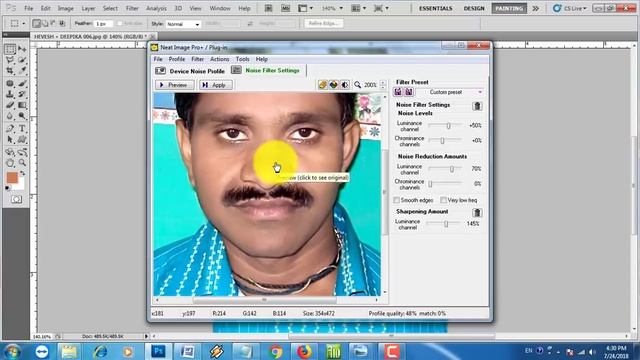
Task: Select the Pen tool
Action: 10,129
